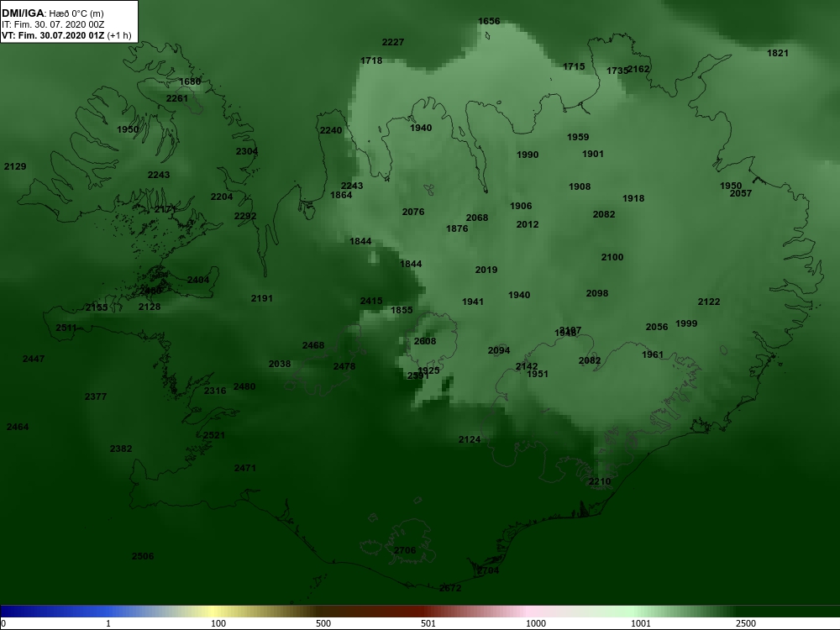Click the 2057 value on the east coast

741,193
